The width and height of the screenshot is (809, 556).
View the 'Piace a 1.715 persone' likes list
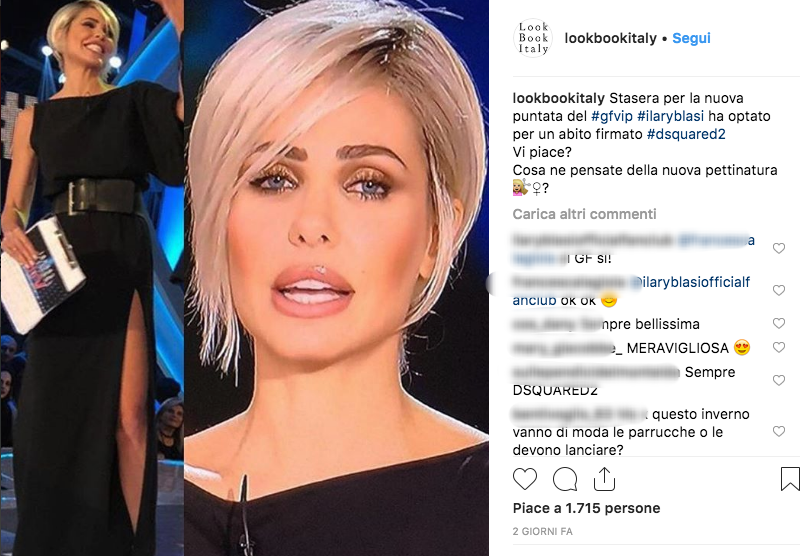tap(586, 509)
